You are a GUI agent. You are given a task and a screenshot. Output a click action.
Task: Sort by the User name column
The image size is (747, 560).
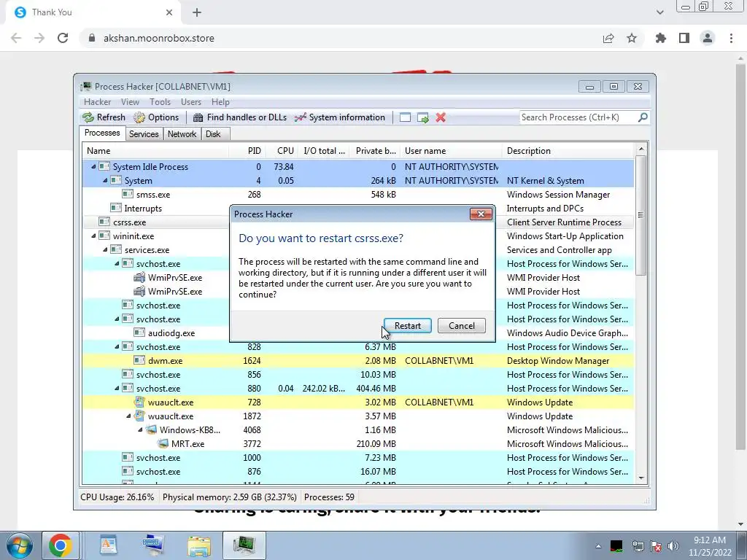point(451,151)
